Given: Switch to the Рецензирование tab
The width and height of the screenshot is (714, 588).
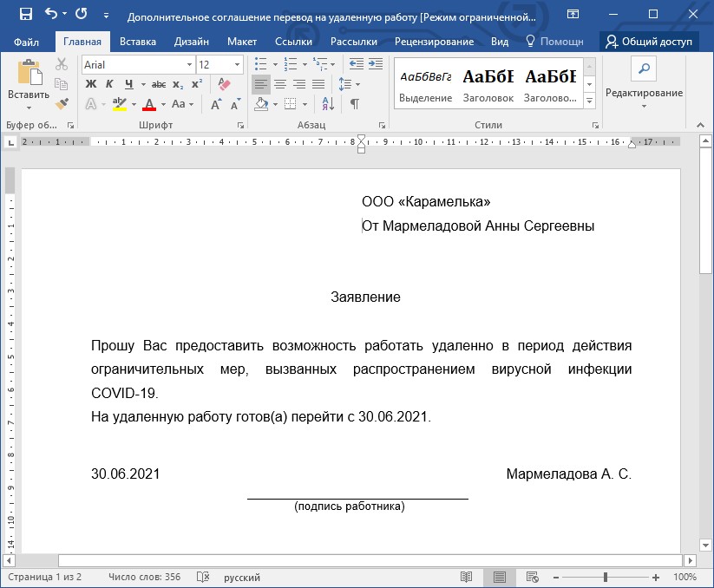Looking at the screenshot, I should point(434,42).
